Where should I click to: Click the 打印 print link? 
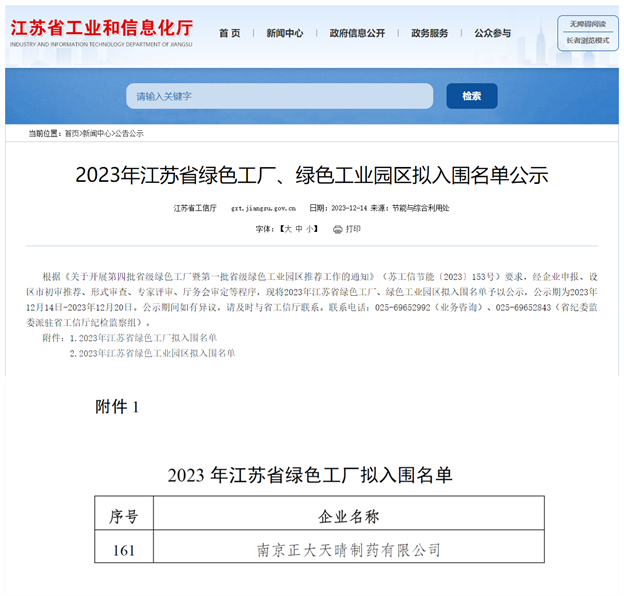click(x=353, y=229)
